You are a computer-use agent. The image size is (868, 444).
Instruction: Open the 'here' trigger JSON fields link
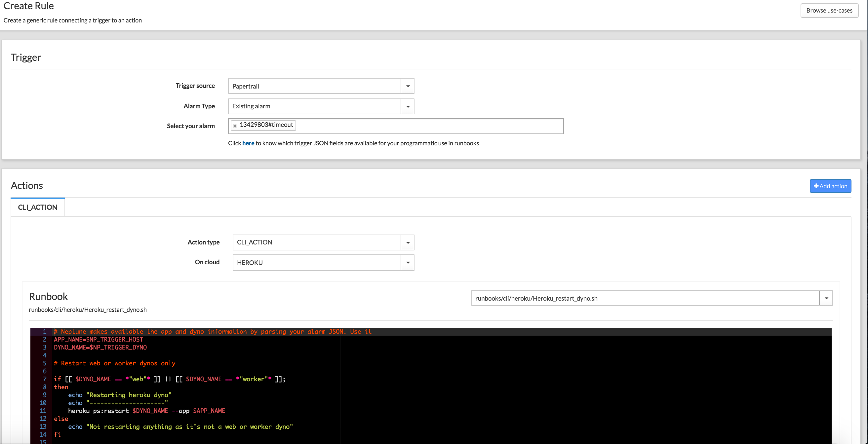coord(248,143)
